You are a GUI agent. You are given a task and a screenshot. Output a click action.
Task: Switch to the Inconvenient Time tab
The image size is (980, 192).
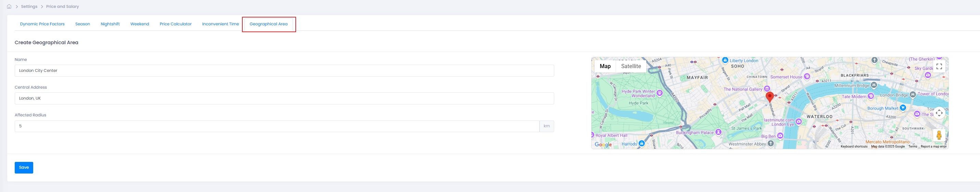220,24
